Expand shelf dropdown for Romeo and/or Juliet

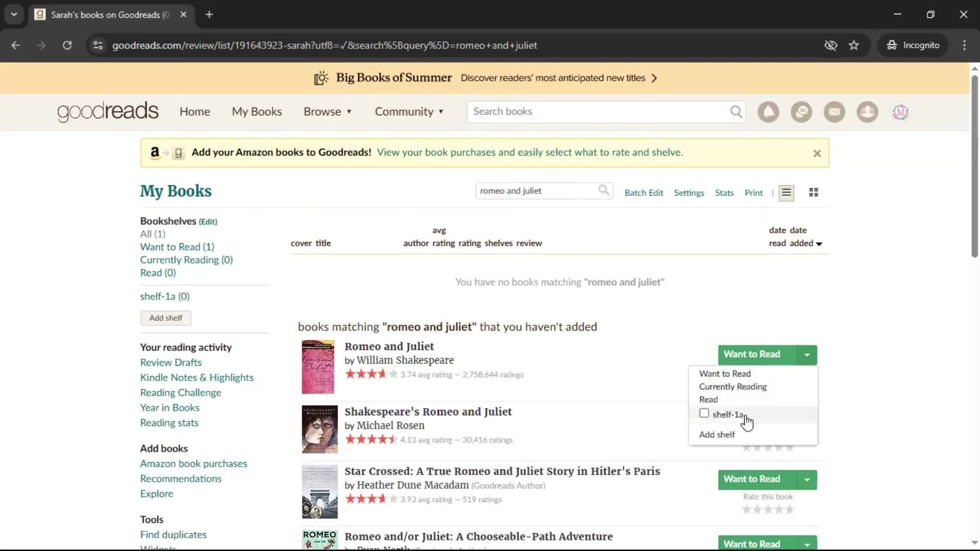point(807,544)
